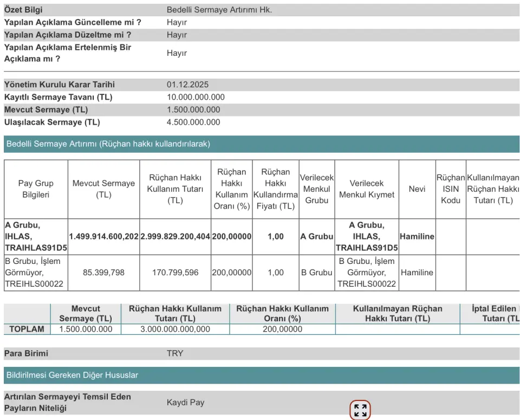Click the TOPLAM row label
520x420 pixels.
pos(27,329)
